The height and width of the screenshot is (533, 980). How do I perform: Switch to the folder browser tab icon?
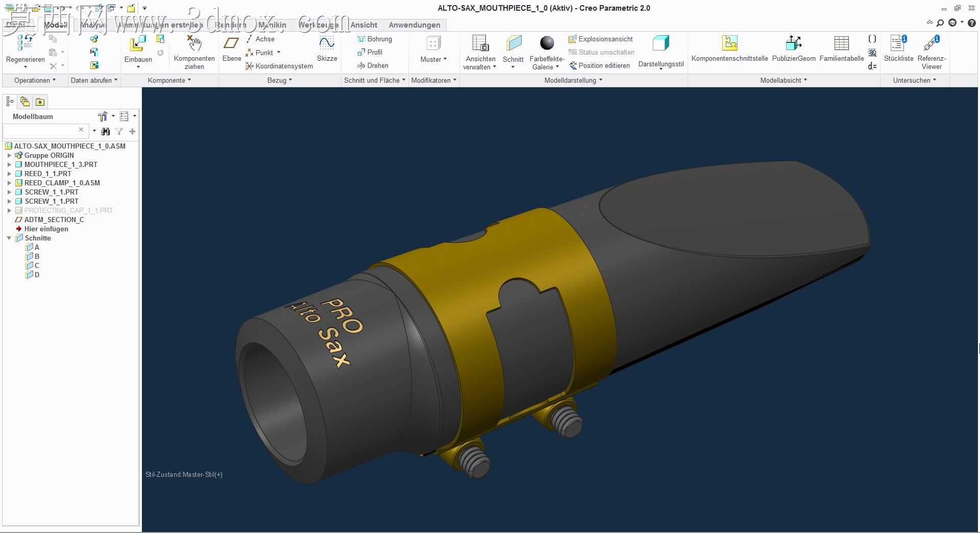coord(24,102)
